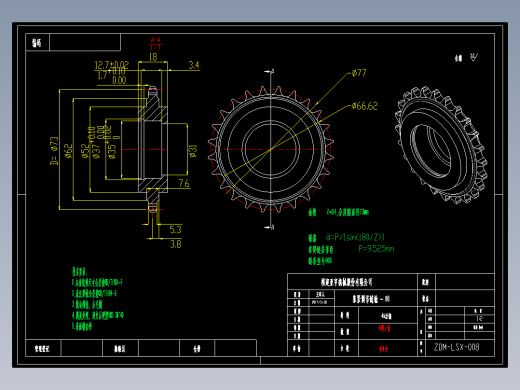Select the 3D isometric sprocket view

[441, 145]
